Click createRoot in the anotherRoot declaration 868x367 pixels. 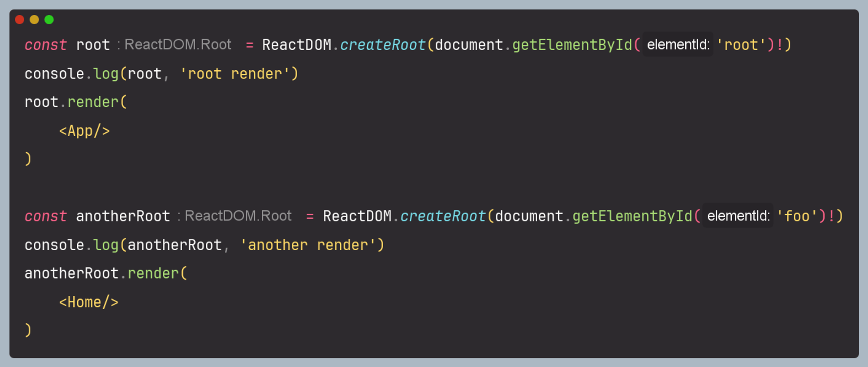click(x=443, y=216)
